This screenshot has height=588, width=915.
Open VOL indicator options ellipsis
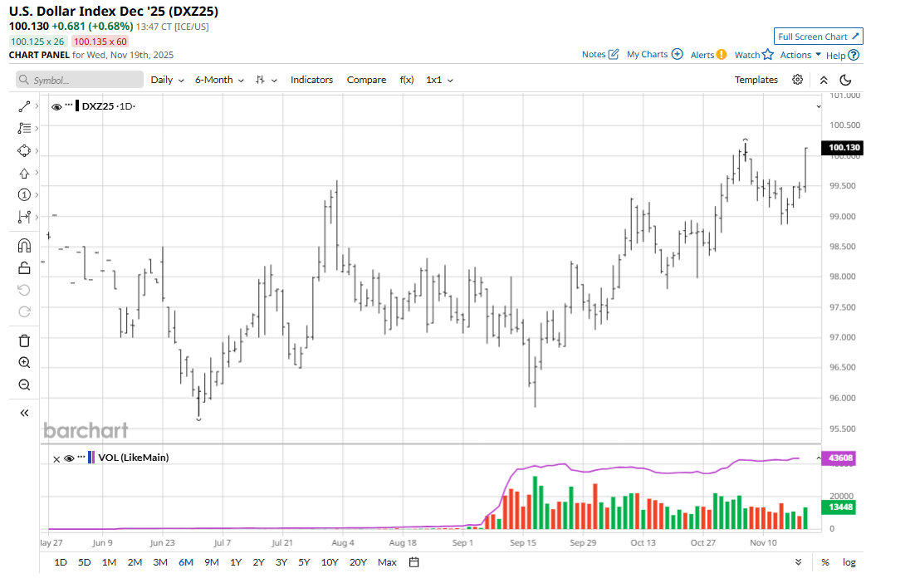coord(81,457)
